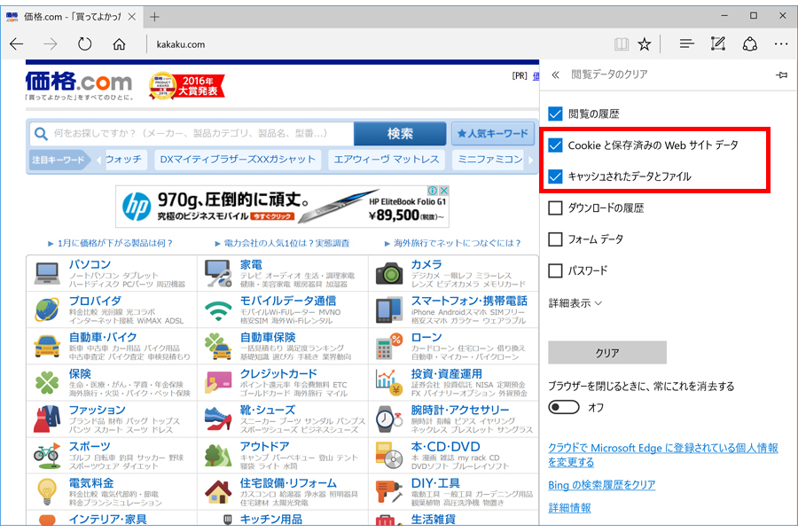Open ★人気キーワード button
The image size is (798, 532).
[493, 134]
